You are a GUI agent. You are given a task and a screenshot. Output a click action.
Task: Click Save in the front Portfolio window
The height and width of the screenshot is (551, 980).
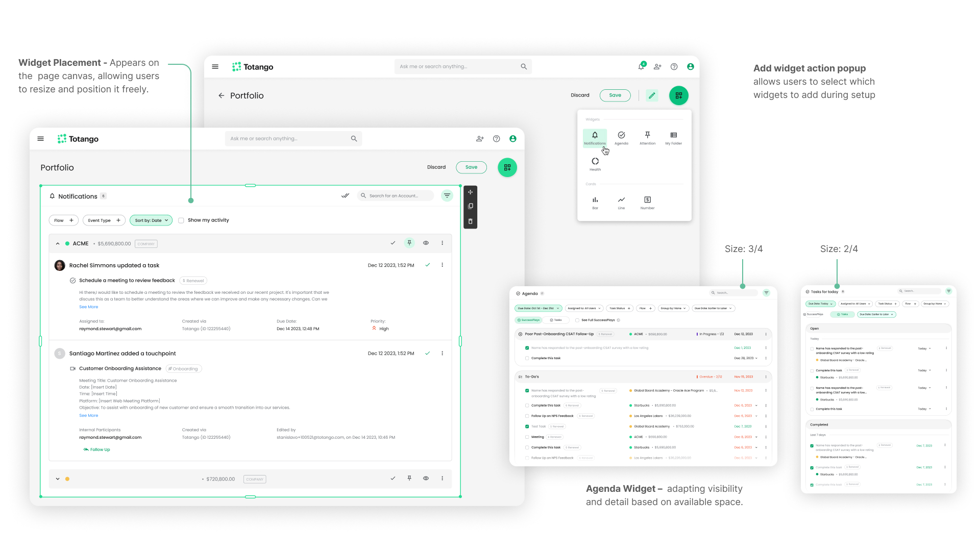471,167
